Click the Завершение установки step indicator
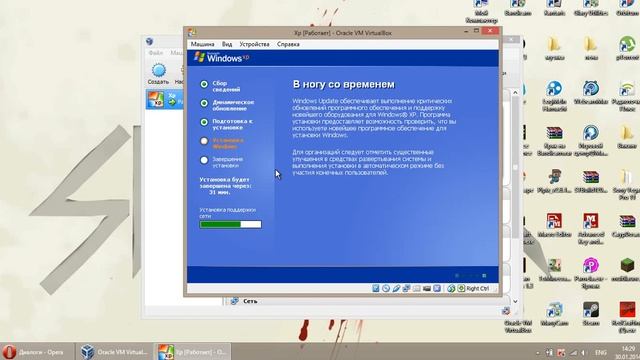The height and width of the screenshot is (360, 640). (204, 160)
